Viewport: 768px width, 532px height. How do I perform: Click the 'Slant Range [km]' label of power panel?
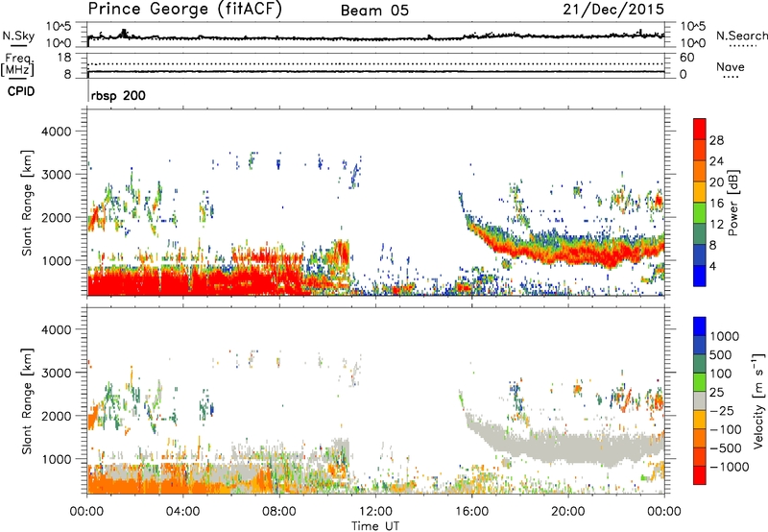click(27, 203)
